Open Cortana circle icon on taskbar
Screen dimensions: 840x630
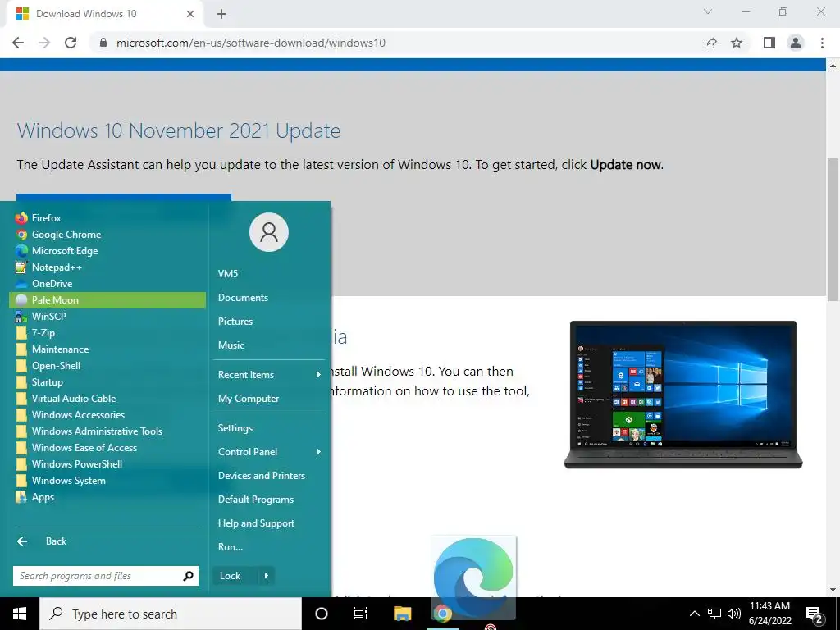click(x=322, y=614)
